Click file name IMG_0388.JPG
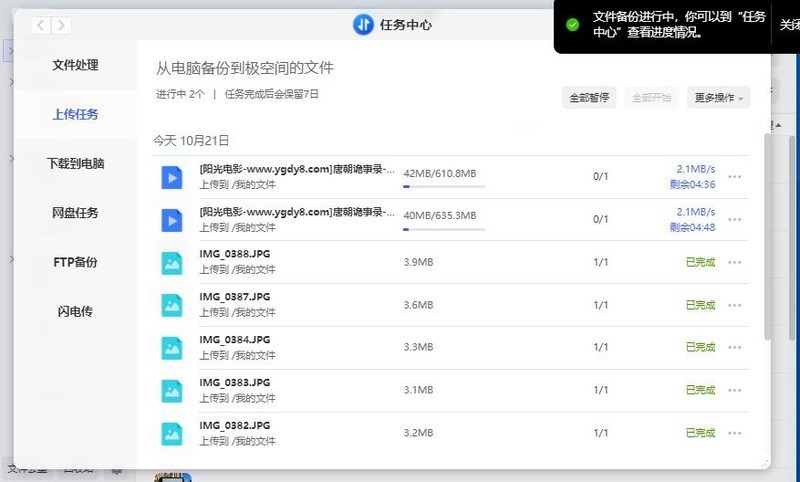Viewport: 800px width, 482px height. (x=235, y=254)
